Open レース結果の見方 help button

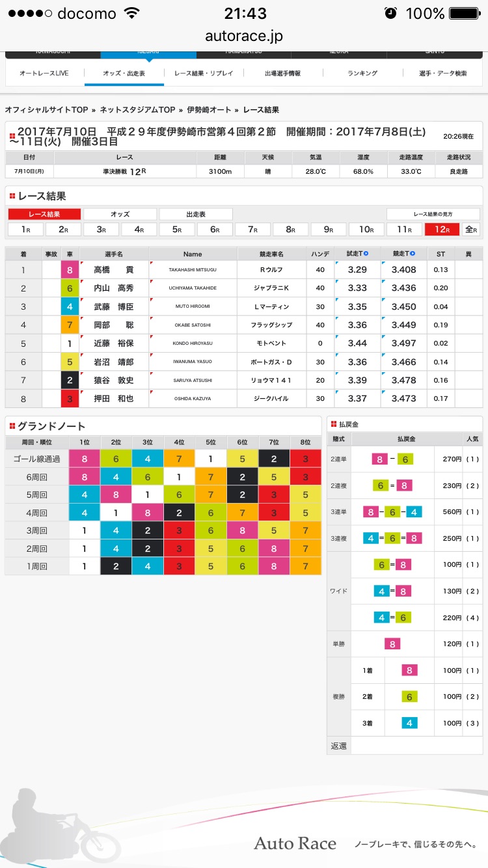click(x=433, y=214)
